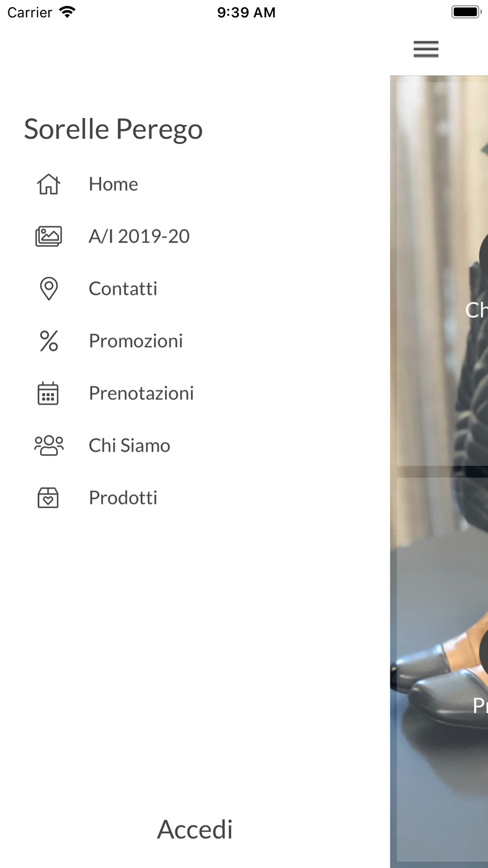Tap the hamburger menu icon
The height and width of the screenshot is (868, 488).
[426, 49]
